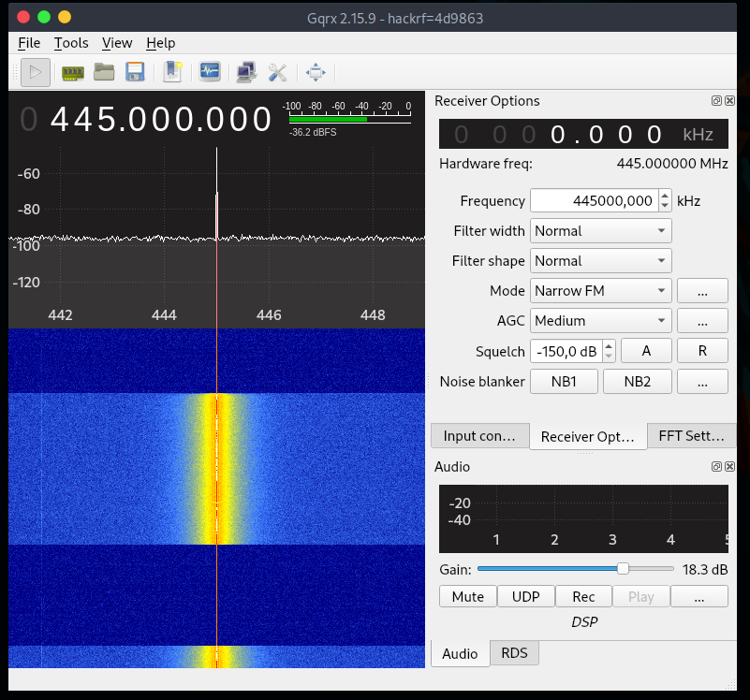Open the bookmarks panel icon
The image size is (750, 700).
pos(172,72)
